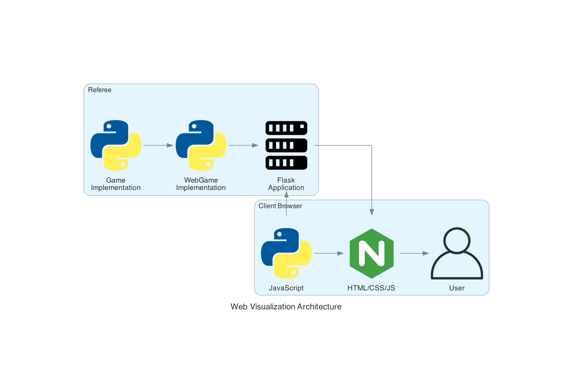Click the downward arrowhead above HTML/CSS/JS icon
The image size is (573, 392).
point(372,212)
